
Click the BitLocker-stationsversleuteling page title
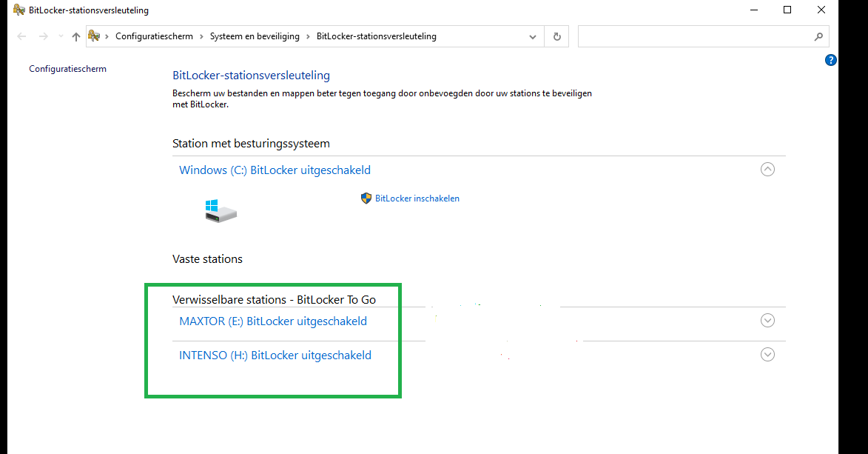pyautogui.click(x=251, y=76)
